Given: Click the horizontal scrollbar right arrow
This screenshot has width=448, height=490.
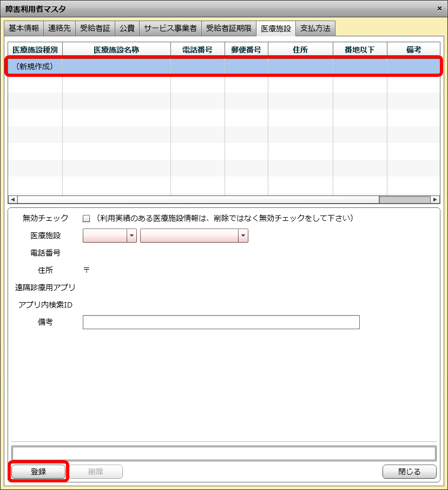Looking at the screenshot, I should click(x=435, y=199).
